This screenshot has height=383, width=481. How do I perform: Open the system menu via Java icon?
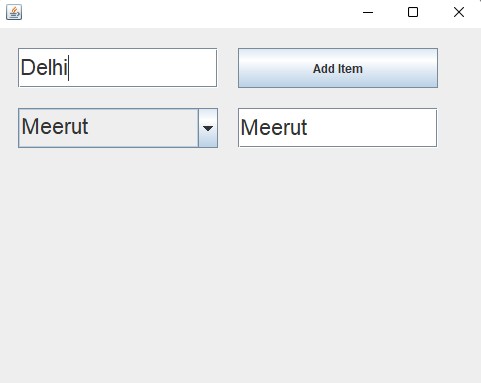point(14,12)
